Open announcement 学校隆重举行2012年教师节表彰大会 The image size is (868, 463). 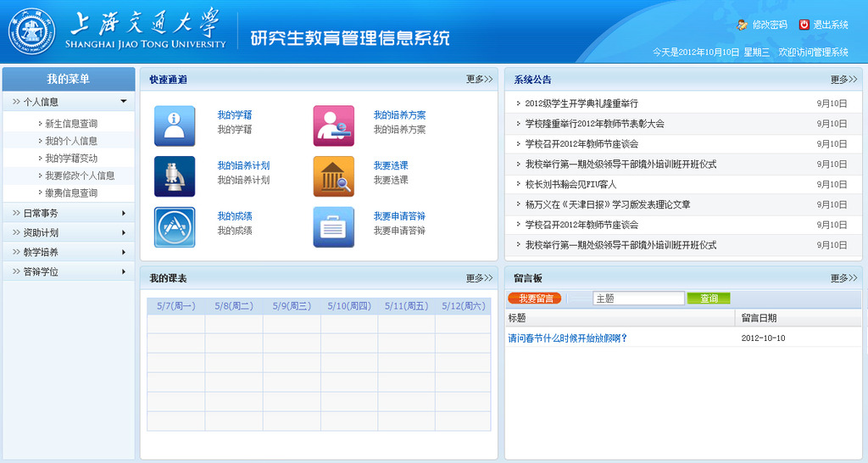coord(594,124)
